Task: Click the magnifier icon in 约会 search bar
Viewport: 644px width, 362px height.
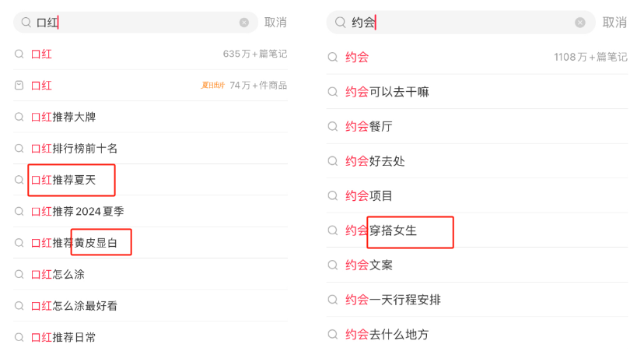Action: click(x=340, y=23)
